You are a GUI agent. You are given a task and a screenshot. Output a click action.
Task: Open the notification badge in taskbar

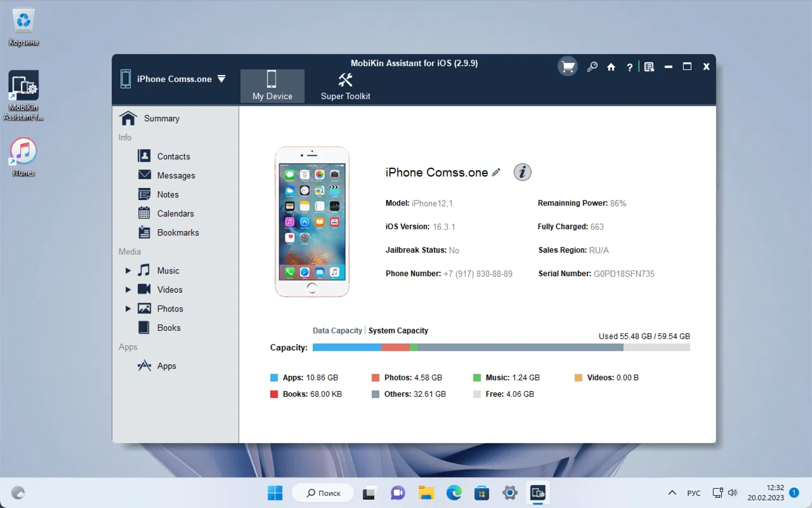[x=794, y=492]
